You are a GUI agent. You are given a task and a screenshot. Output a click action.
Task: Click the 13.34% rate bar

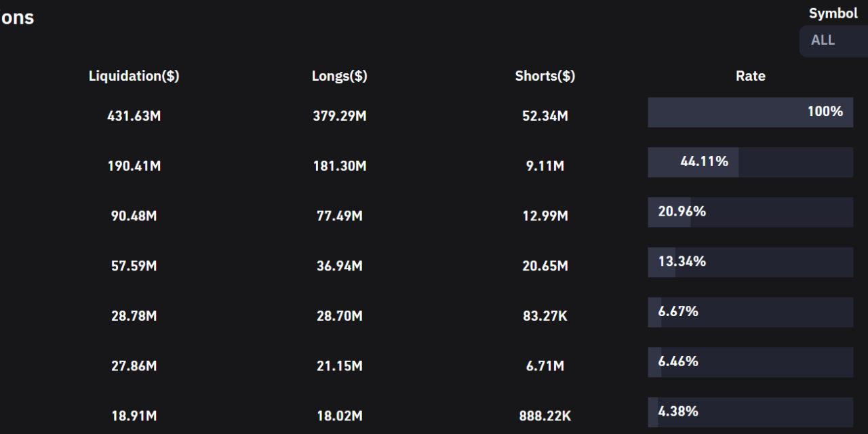[750, 262]
